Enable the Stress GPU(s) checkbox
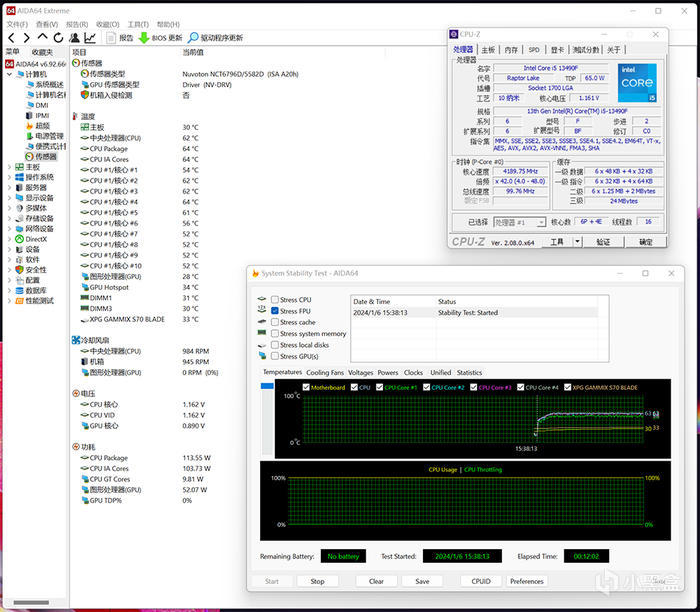700x612 pixels. click(275, 356)
